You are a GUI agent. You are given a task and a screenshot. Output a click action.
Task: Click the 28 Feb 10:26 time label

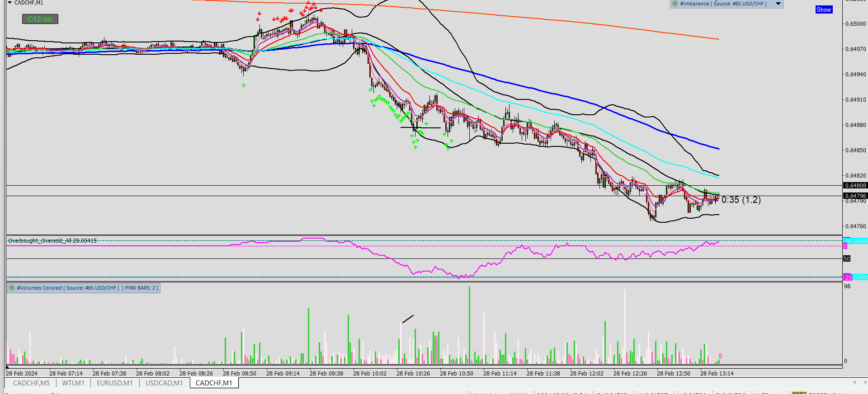(x=413, y=374)
